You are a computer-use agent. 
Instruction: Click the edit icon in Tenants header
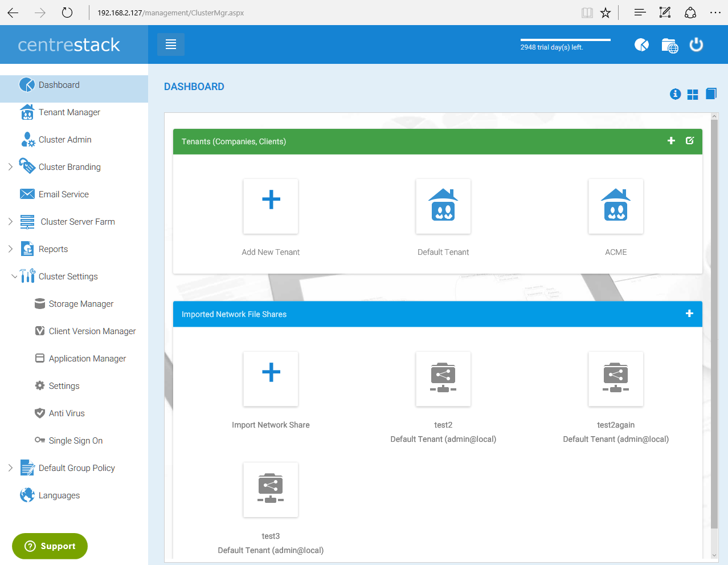[x=689, y=141]
